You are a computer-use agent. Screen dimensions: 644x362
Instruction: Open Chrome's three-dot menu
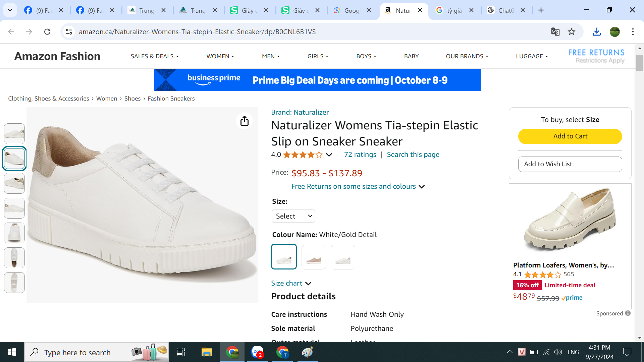tap(633, 32)
